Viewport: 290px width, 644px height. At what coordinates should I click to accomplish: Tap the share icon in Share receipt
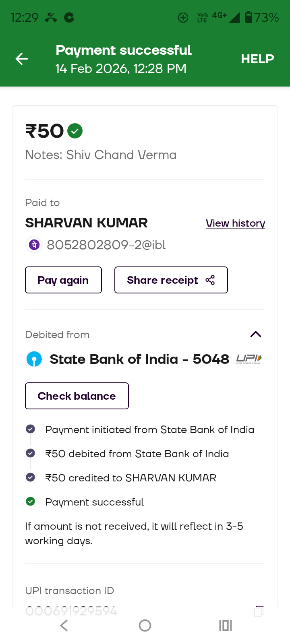(x=210, y=280)
